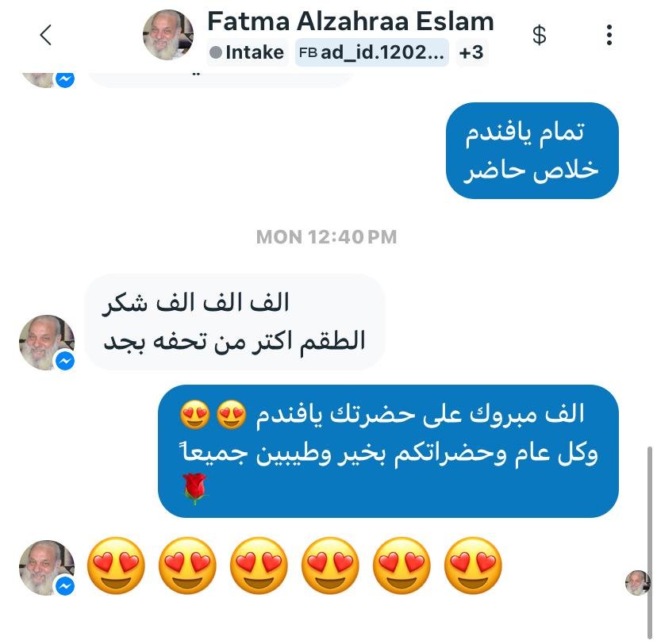The image size is (657, 644).
Task: Open the contact name Fatma Alzahraa Eslam
Action: pos(351,21)
